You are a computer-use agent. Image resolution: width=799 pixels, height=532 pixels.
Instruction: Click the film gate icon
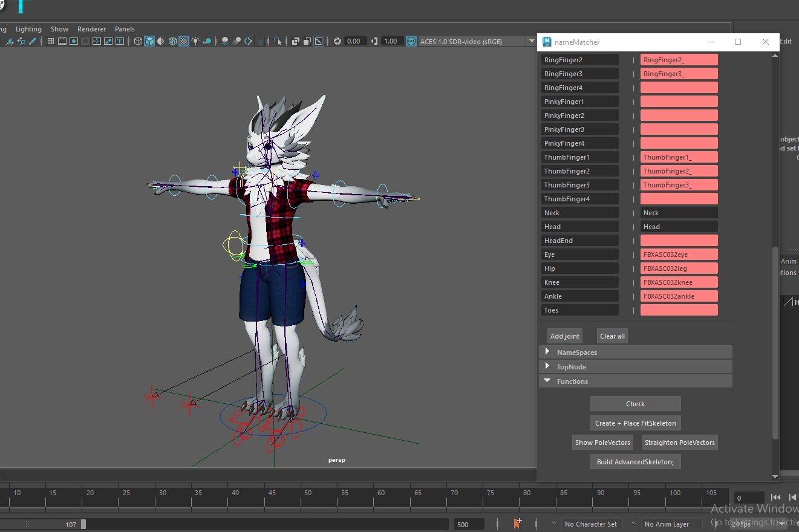[x=62, y=41]
